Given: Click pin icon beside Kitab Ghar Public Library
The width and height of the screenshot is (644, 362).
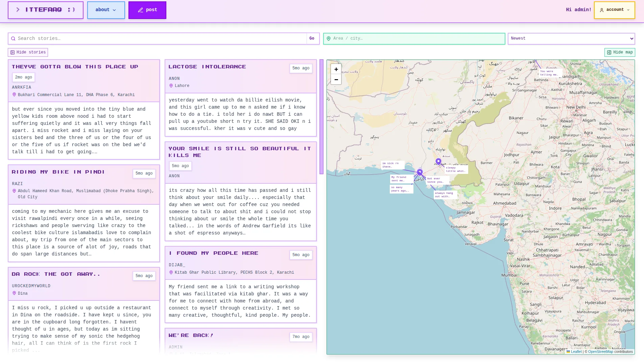Looking at the screenshot, I should [x=171, y=273].
